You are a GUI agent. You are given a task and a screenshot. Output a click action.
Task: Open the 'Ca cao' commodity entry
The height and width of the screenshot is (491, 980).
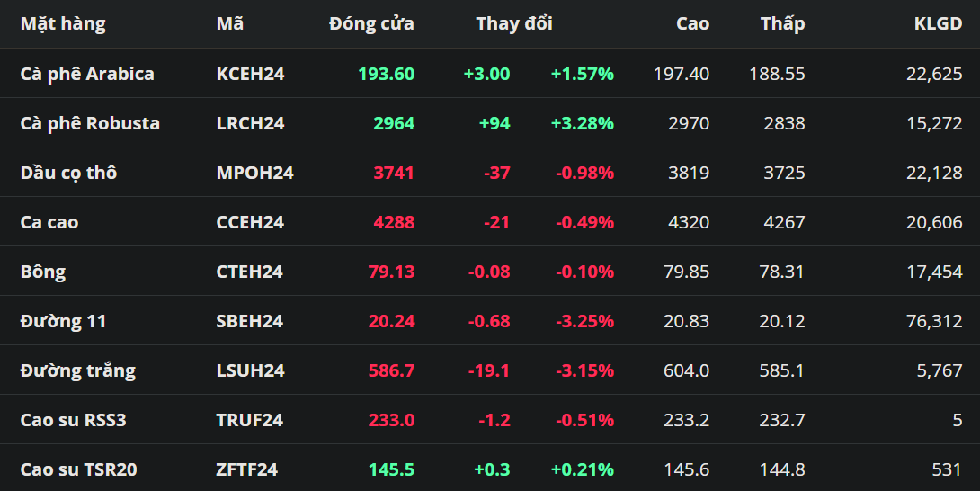coord(49,222)
